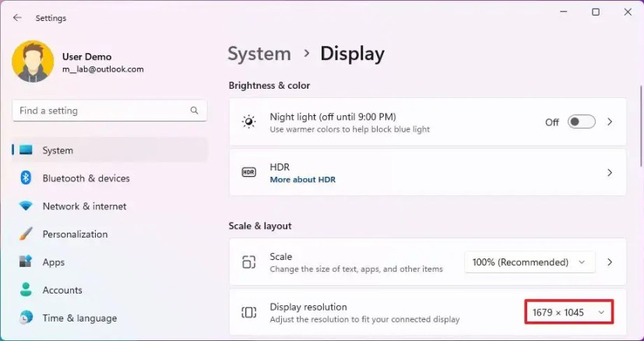Viewport: 644px width, 341px height.
Task: Click the User Demo account name
Action: click(x=86, y=57)
